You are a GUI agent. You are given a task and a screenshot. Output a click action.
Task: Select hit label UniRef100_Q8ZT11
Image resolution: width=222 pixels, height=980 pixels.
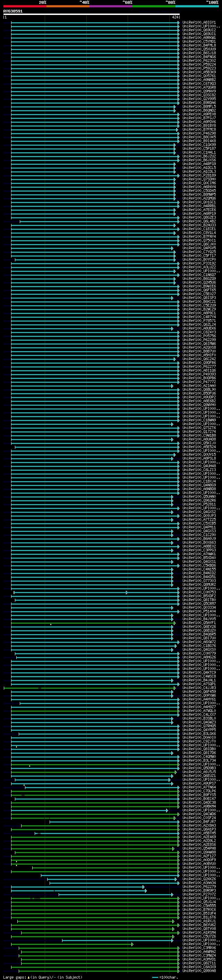(199, 963)
